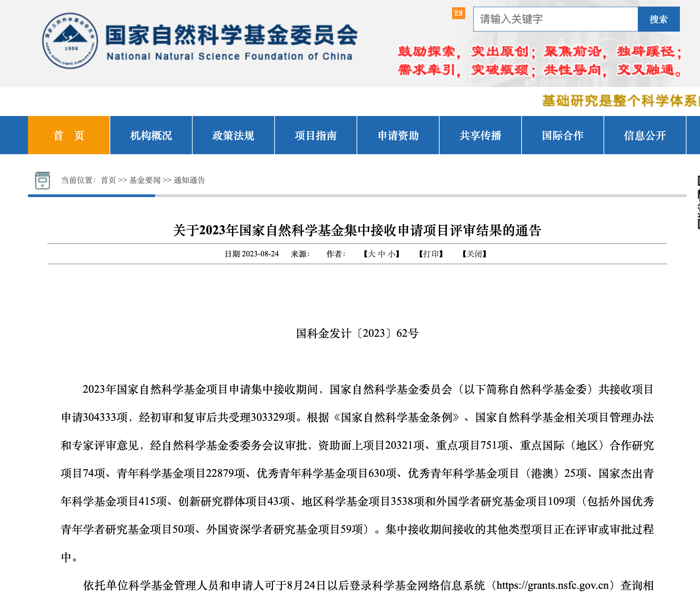Click the breadcrumb document icon
This screenshot has width=700, height=599.
(x=42, y=180)
